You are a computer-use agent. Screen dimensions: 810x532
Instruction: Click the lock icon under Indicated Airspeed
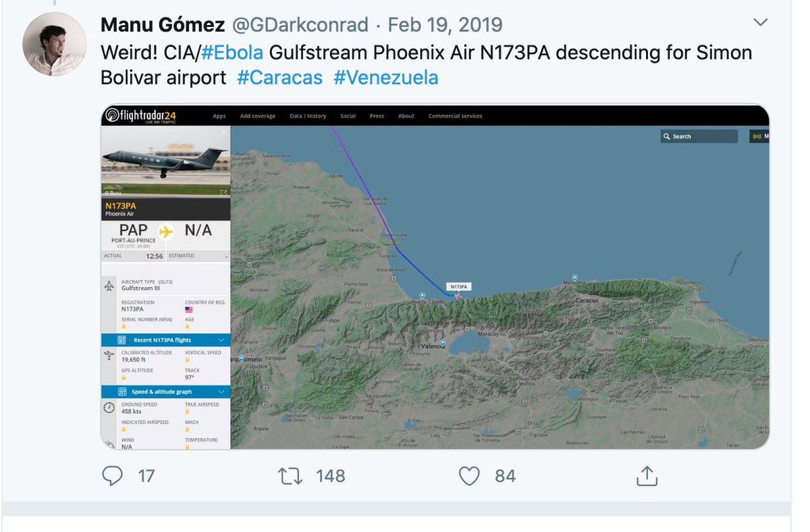tap(124, 429)
